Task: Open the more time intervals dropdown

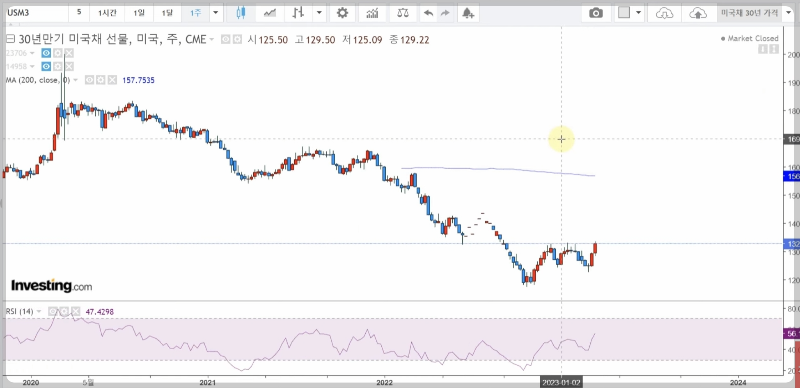Action: point(216,13)
